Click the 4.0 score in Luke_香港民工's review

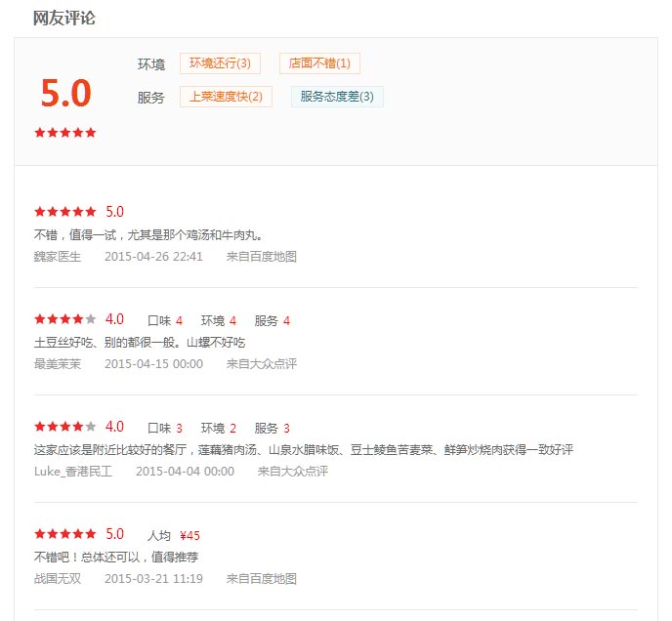(115, 427)
